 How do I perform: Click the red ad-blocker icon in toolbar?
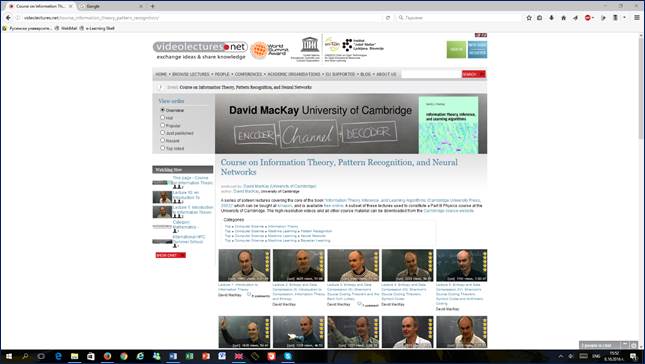coord(588,18)
